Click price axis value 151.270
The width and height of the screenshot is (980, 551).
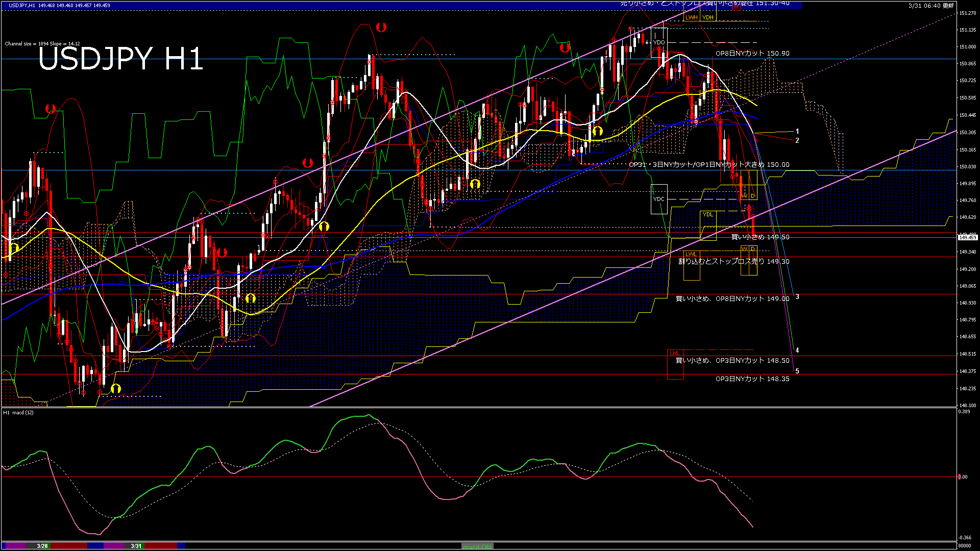pyautogui.click(x=968, y=13)
